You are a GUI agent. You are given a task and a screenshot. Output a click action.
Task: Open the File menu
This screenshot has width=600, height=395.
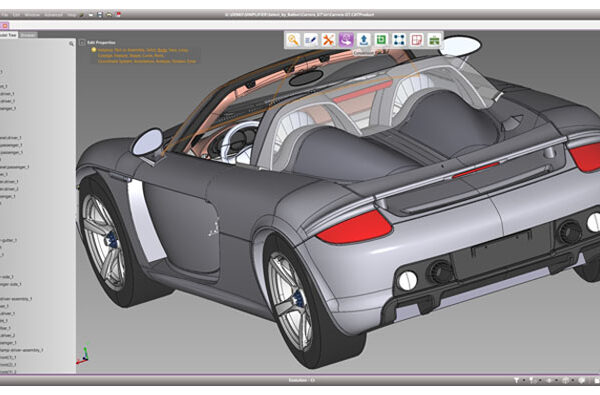coord(4,15)
